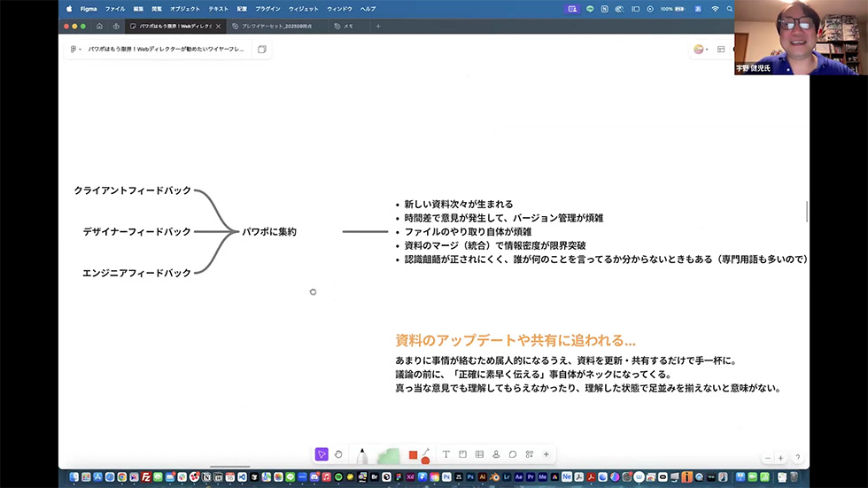
Task: Click the bullet ファイルのやり取り自体が煩雑
Action: pos(468,232)
